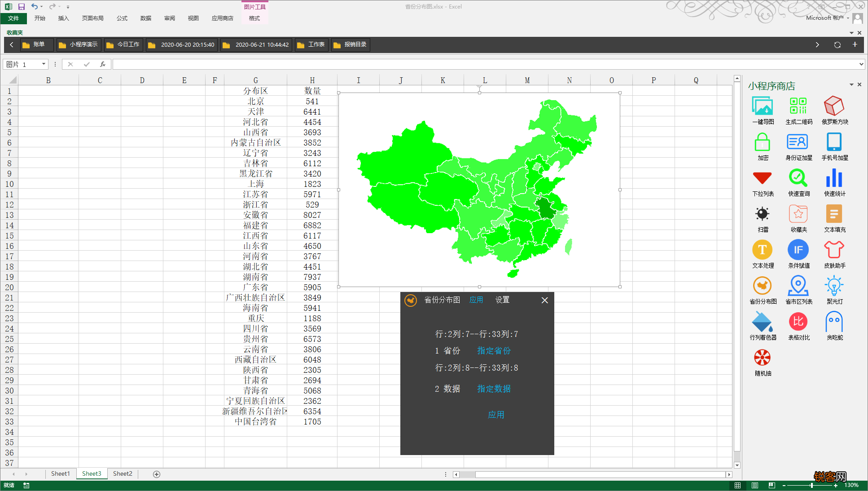868x491 pixels.
Task: Open the Undo history dropdown arrow
Action: [x=42, y=7]
